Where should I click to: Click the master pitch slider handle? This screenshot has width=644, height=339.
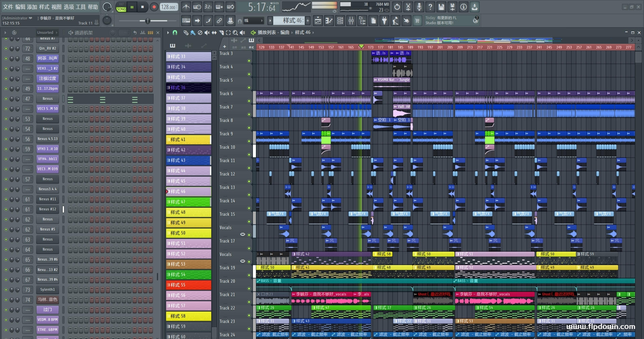point(147,21)
